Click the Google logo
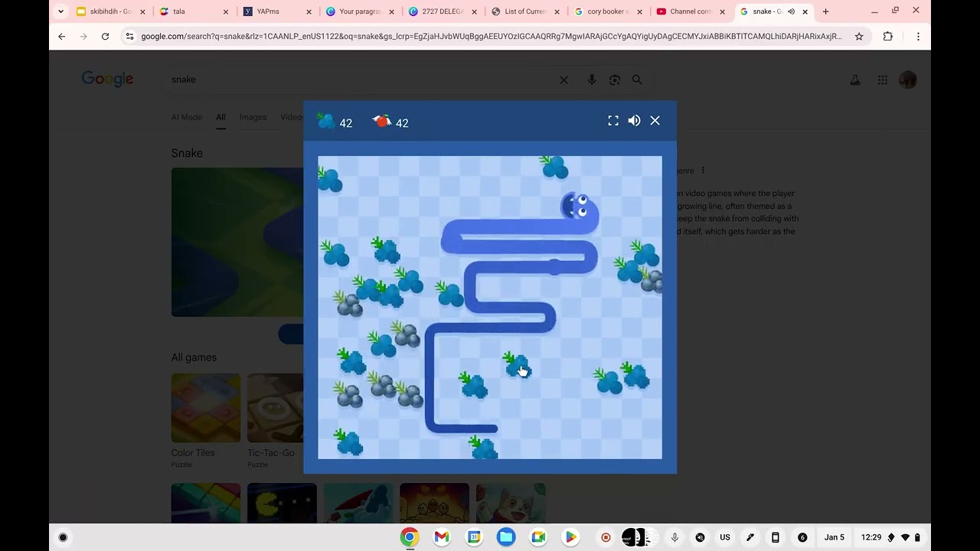 (x=108, y=79)
